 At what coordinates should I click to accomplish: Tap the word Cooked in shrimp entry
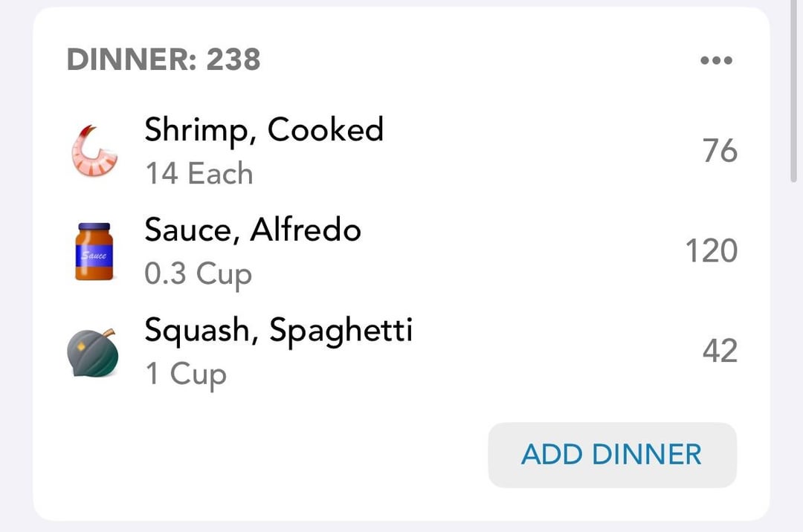[325, 129]
